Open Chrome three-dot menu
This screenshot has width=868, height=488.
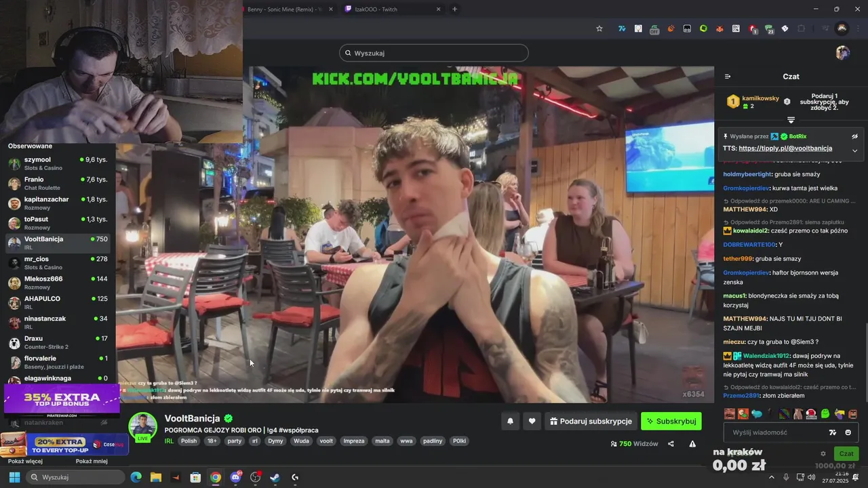858,28
